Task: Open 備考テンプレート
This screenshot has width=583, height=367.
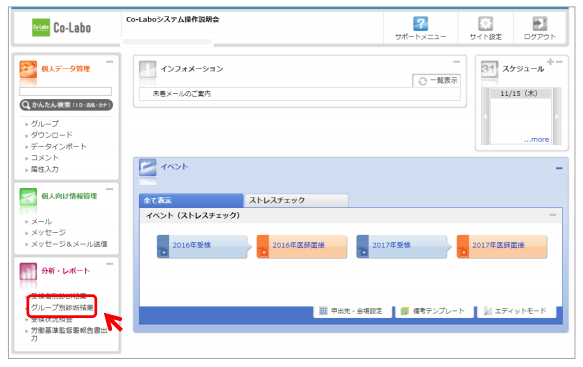Action: (435, 311)
